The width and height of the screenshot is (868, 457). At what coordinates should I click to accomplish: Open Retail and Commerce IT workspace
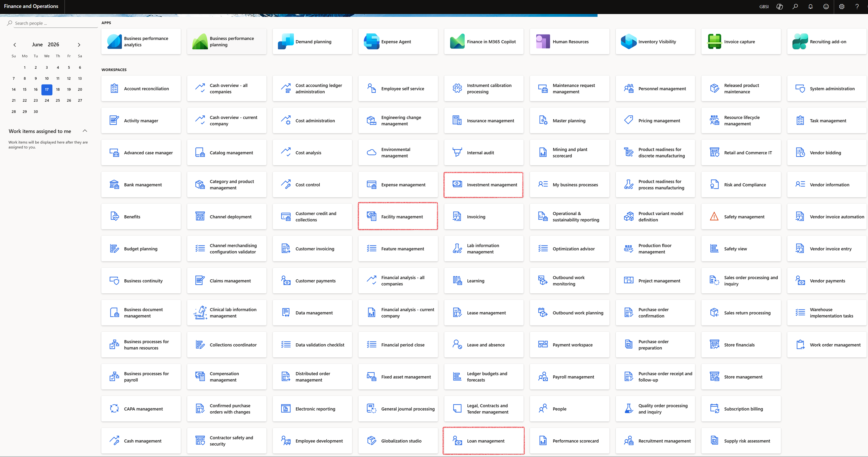741,153
